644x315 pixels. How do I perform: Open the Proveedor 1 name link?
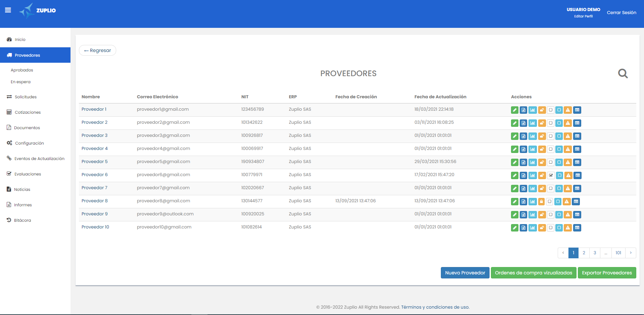click(x=94, y=109)
